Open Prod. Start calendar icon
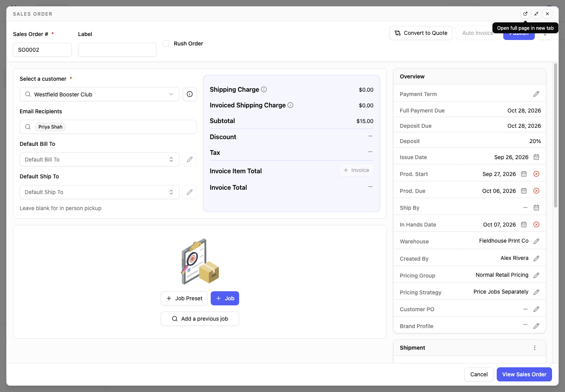The image size is (565, 392). pyautogui.click(x=524, y=174)
